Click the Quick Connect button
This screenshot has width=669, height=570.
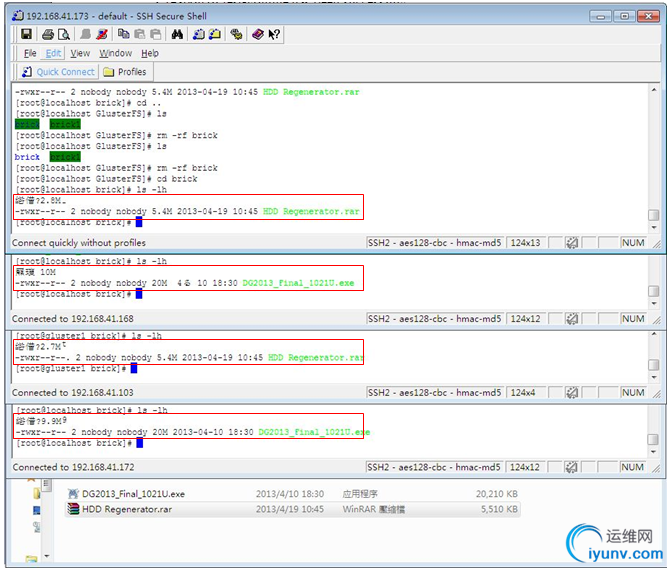(x=58, y=72)
